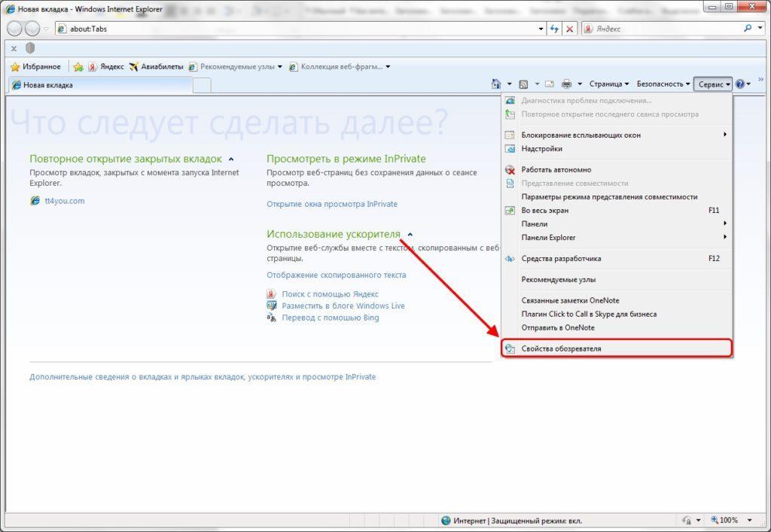Open Дополнительные сведения о вкладках link
This screenshot has width=771, height=532.
pyautogui.click(x=203, y=377)
